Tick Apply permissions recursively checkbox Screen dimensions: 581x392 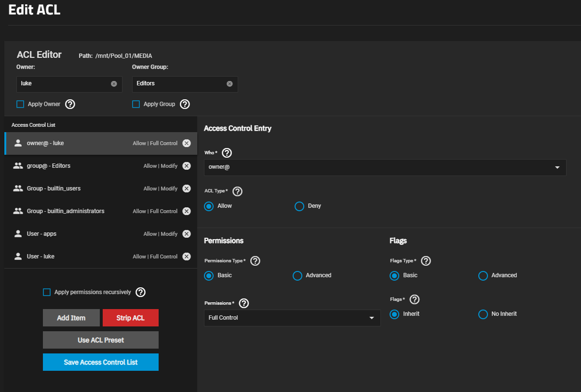[47, 292]
